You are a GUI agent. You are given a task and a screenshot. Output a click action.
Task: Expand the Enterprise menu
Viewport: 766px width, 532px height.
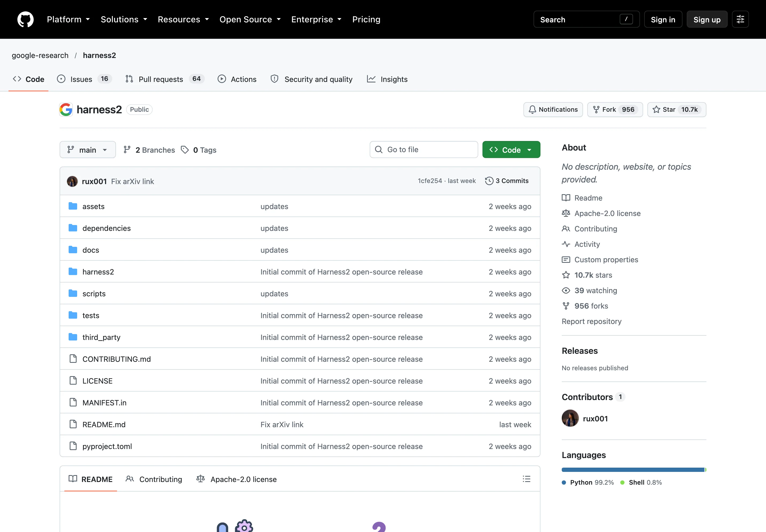[316, 19]
